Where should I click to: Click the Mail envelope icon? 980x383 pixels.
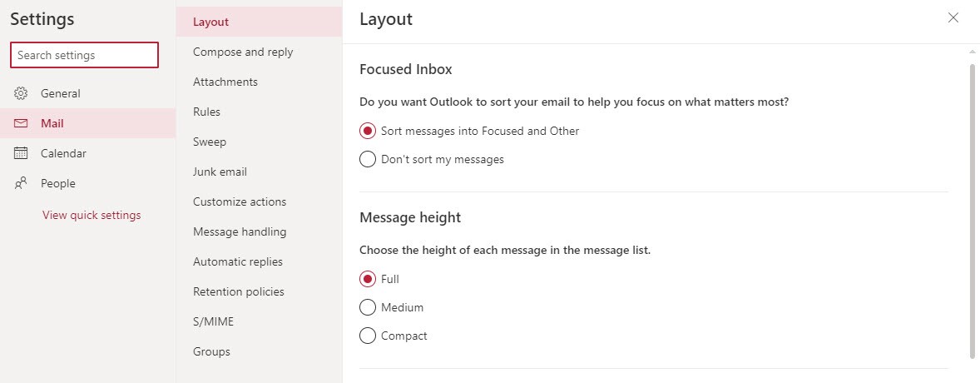coord(21,123)
